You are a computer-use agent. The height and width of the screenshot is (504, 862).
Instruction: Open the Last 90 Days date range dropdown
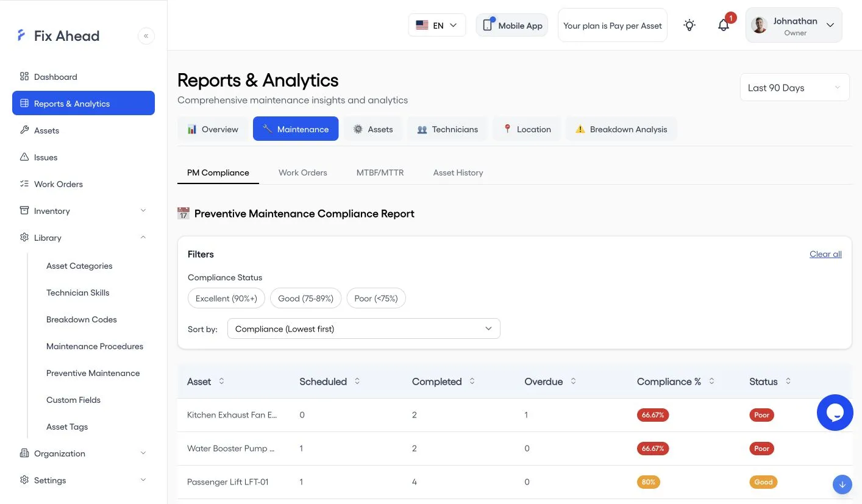point(795,88)
